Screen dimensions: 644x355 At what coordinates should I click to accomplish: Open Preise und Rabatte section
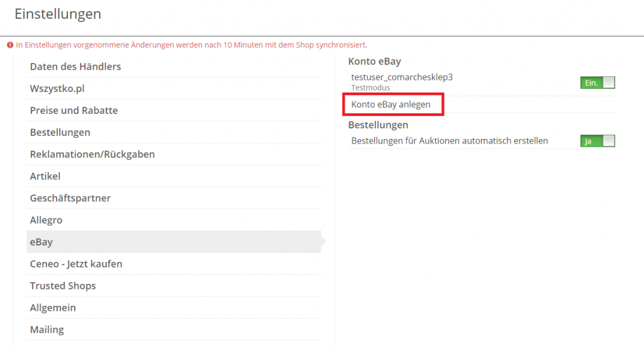(x=174, y=110)
